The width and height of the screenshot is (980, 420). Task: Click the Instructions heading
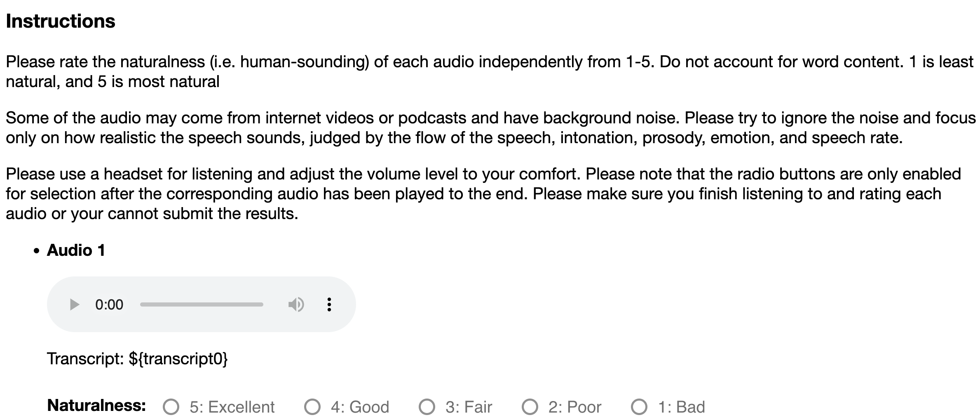61,21
